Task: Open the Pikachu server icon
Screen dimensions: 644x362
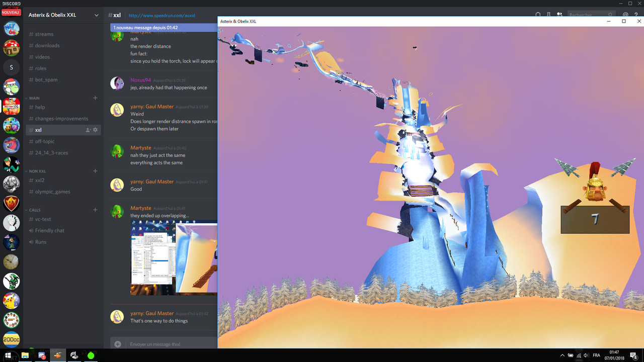Action: (12, 301)
